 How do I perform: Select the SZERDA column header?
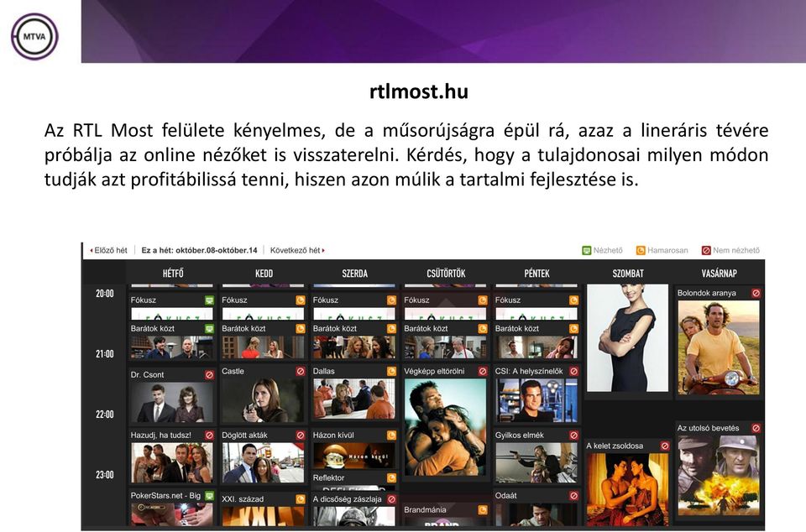tap(354, 274)
